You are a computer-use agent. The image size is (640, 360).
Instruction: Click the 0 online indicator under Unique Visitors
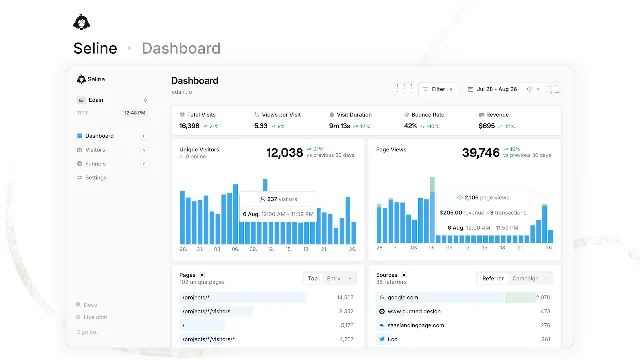click(193, 156)
